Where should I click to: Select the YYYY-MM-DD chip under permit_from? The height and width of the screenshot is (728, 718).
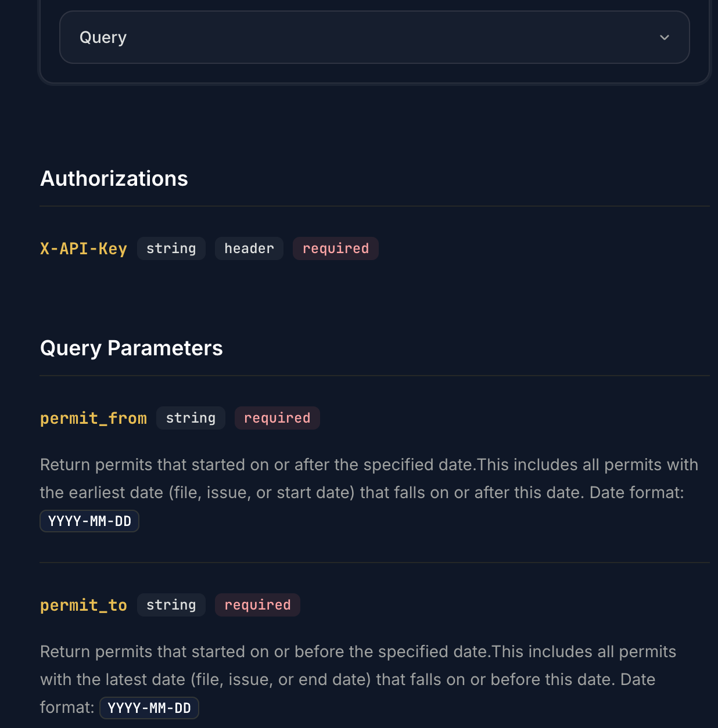click(89, 521)
